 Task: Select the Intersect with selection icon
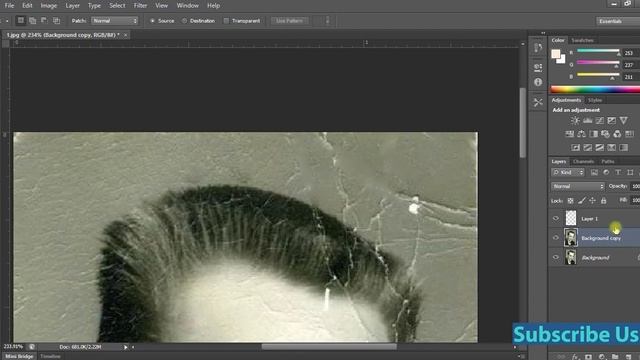point(56,20)
